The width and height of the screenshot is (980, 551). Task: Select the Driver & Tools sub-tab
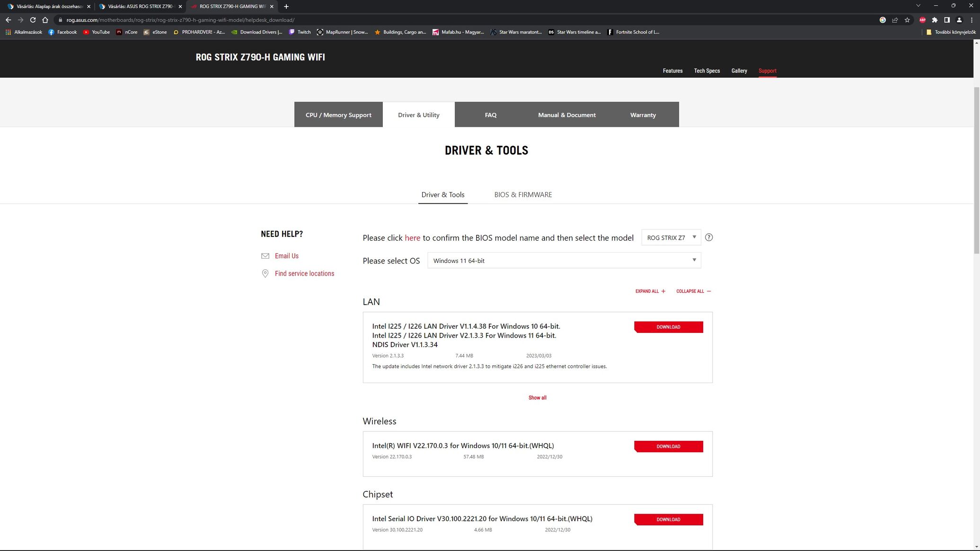point(443,194)
